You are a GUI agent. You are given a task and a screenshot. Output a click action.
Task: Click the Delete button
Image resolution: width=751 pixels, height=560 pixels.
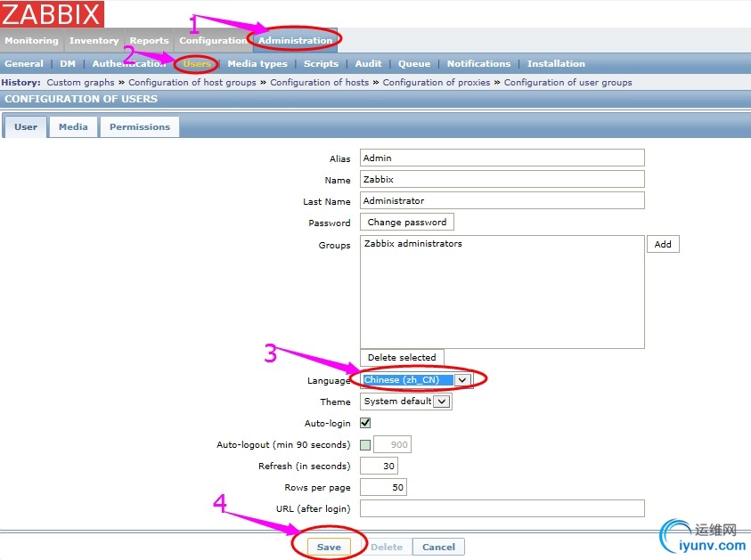(x=387, y=547)
